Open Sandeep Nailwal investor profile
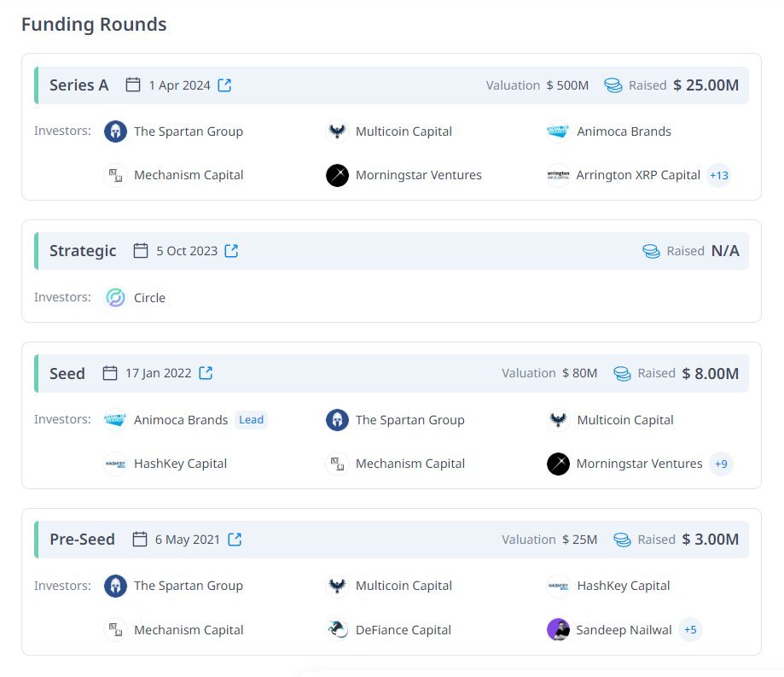Viewport: 784px width, 677px height. [624, 630]
